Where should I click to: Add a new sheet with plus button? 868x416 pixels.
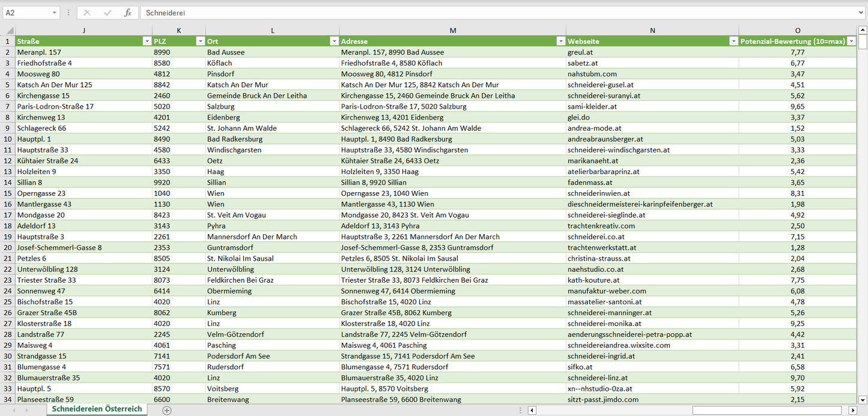167,411
